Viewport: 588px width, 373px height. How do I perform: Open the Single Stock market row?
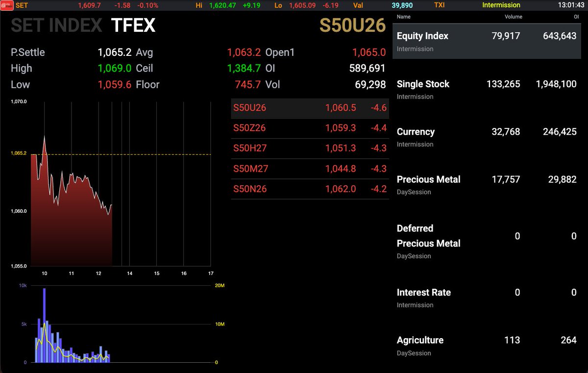pyautogui.click(x=488, y=89)
